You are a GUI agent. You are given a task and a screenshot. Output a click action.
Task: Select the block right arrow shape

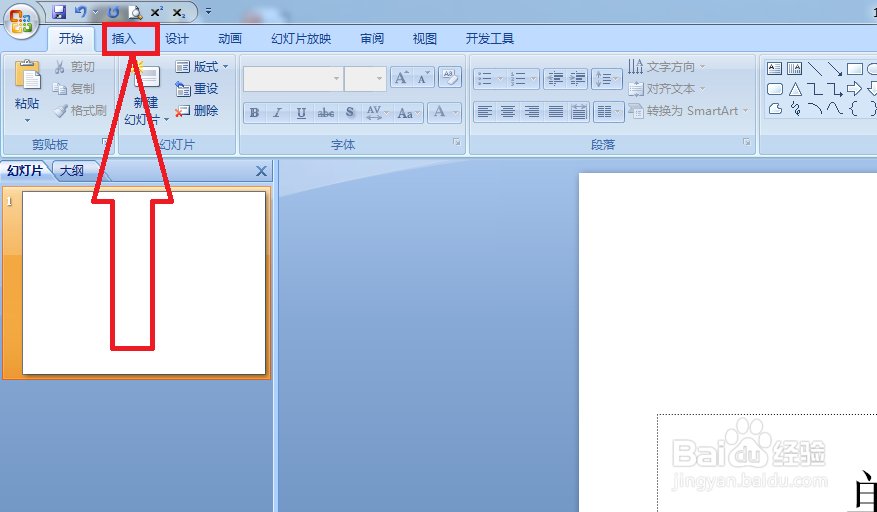tap(854, 89)
